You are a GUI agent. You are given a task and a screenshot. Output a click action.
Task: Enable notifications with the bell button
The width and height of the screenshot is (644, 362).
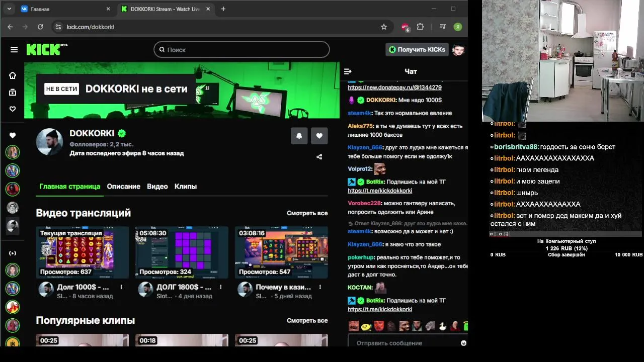click(x=299, y=136)
